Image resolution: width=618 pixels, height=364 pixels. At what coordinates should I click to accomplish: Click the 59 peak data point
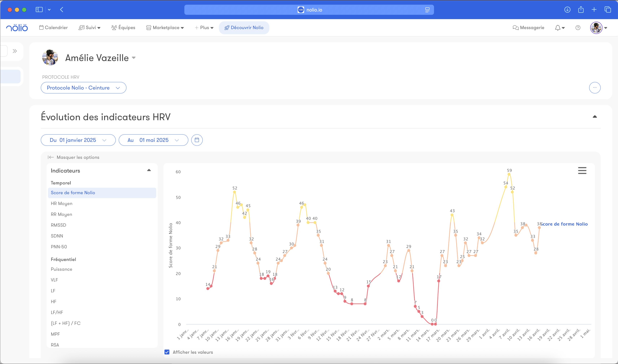click(509, 174)
